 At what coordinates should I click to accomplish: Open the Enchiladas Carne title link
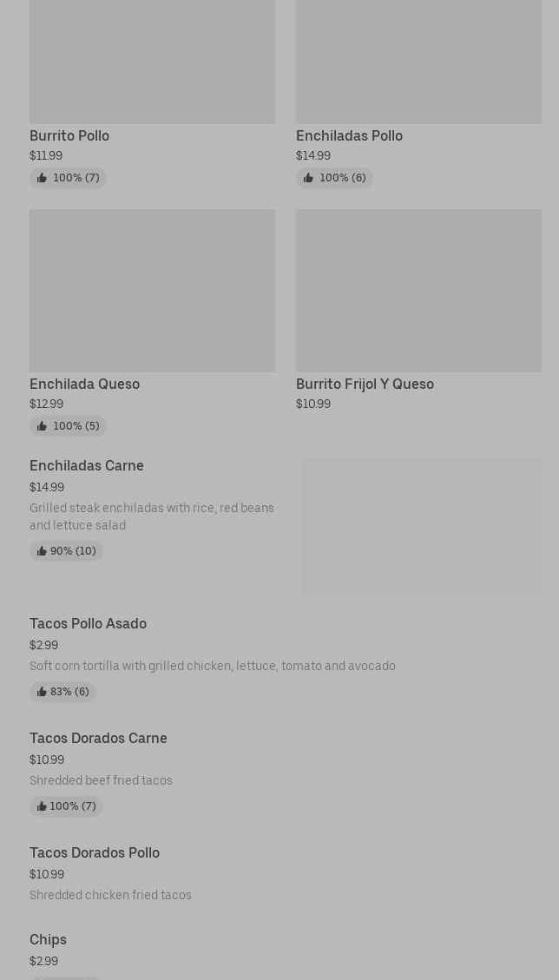(87, 466)
